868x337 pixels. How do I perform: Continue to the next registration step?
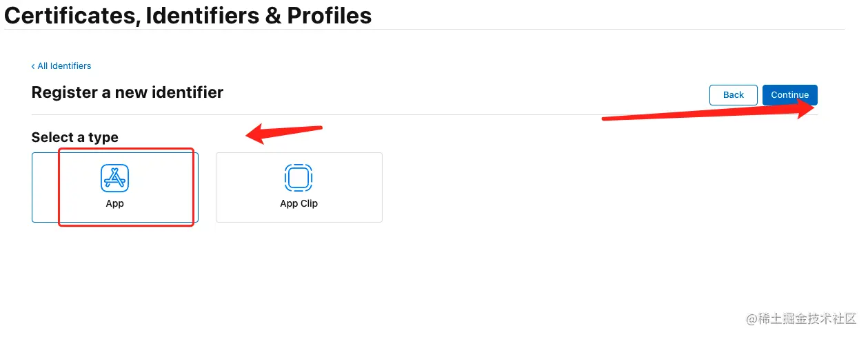coord(790,95)
